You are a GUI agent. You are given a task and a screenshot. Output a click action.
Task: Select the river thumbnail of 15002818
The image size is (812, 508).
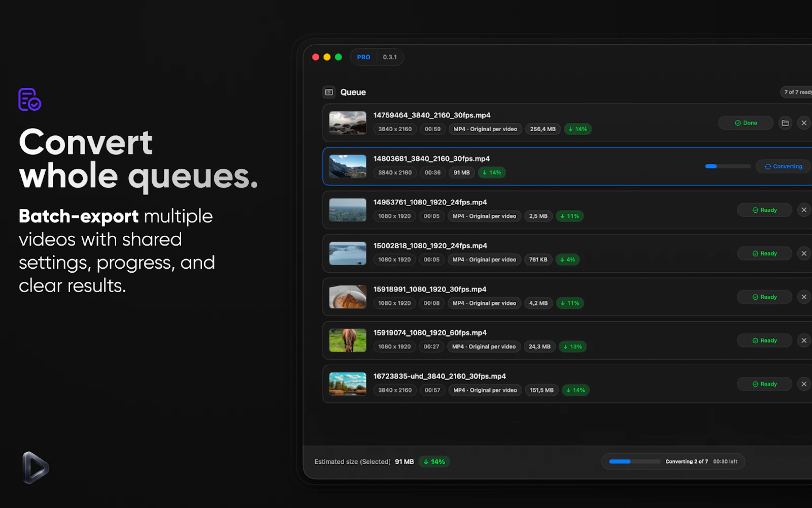click(x=348, y=253)
